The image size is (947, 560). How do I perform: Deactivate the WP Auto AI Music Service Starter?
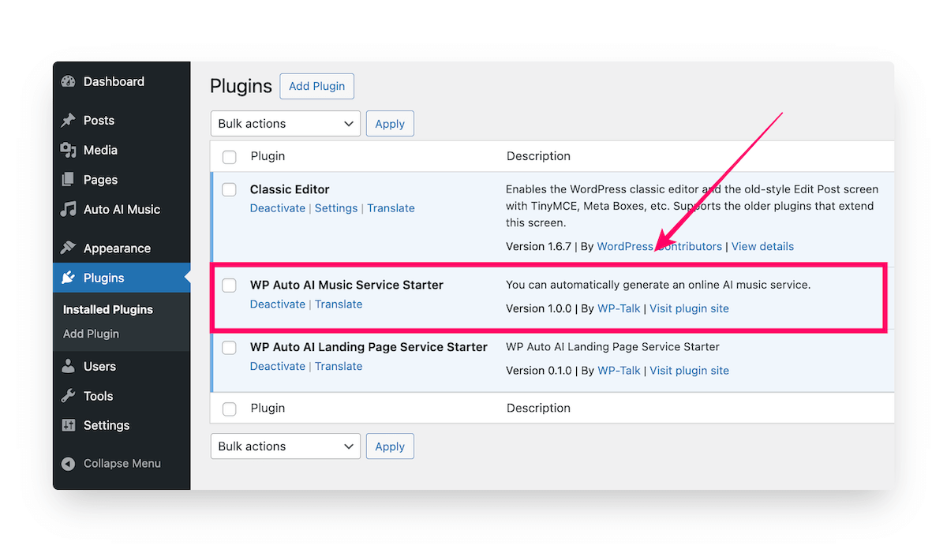tap(277, 304)
